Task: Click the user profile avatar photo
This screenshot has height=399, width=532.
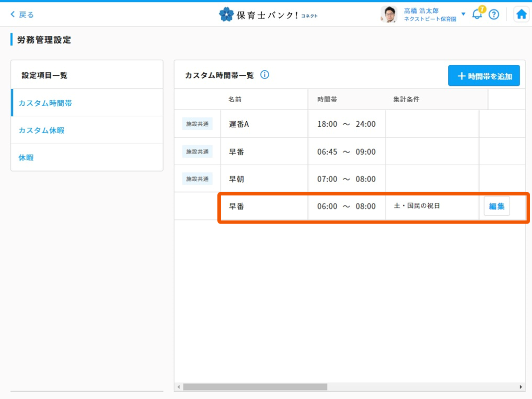Action: point(388,14)
